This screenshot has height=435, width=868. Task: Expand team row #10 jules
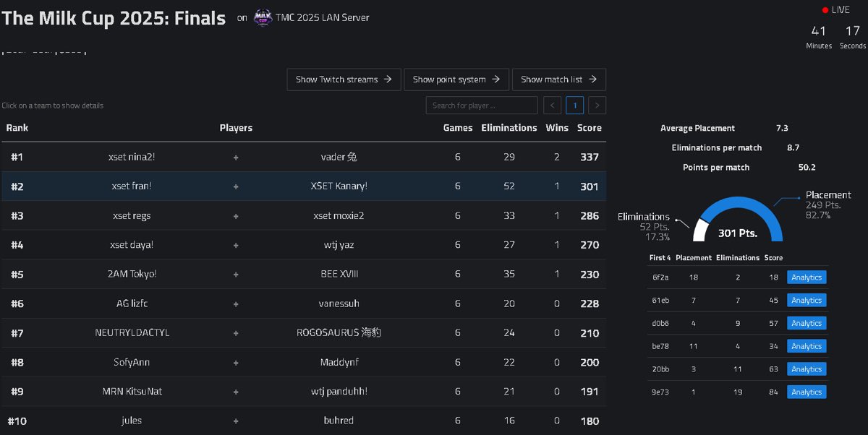tap(304, 421)
